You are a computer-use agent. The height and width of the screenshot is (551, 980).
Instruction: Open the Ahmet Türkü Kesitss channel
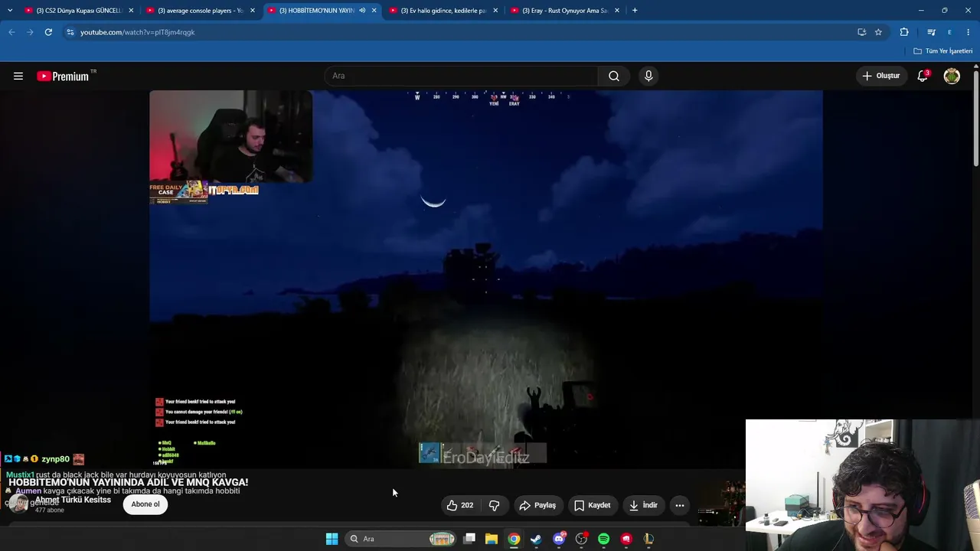[73, 500]
